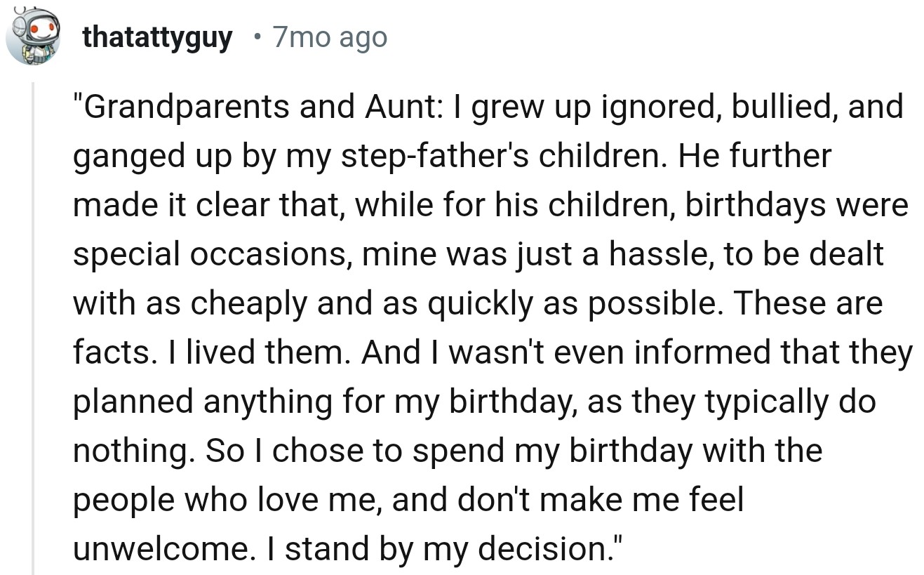Click the words "birthdays were" in the comment
The image size is (924, 575).
tap(796, 205)
